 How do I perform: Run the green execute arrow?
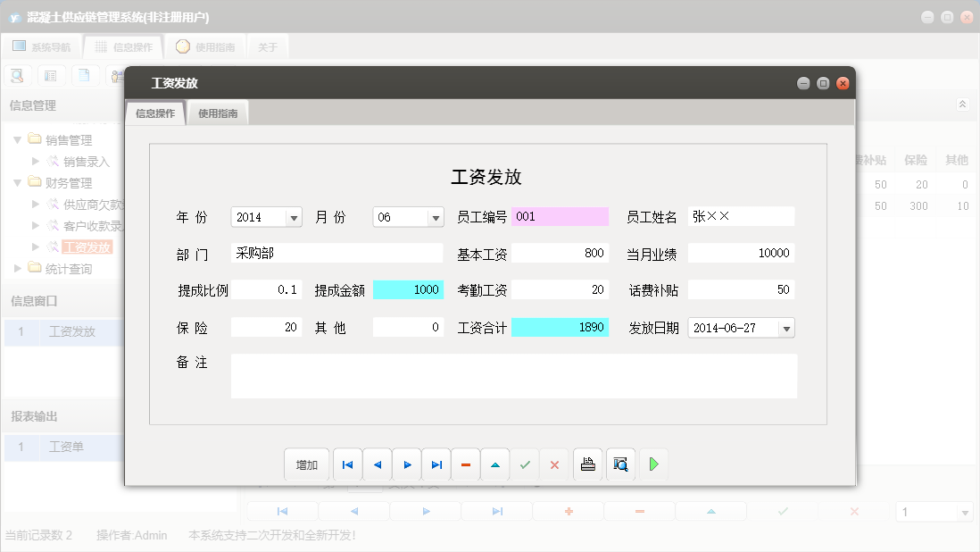(653, 464)
